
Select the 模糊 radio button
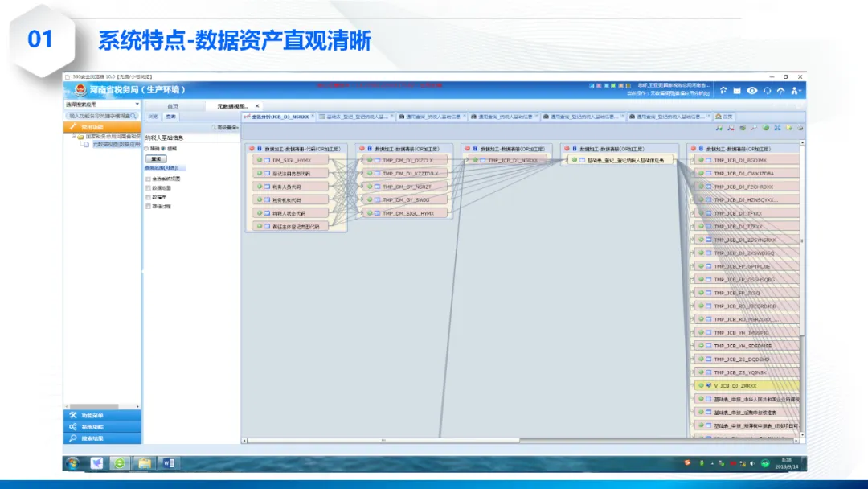click(x=163, y=149)
